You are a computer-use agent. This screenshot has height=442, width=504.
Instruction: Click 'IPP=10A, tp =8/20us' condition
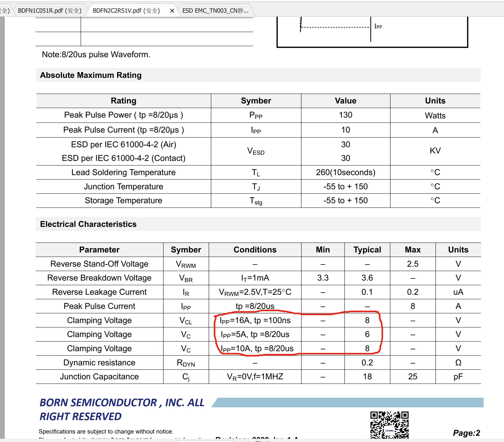coord(257,349)
